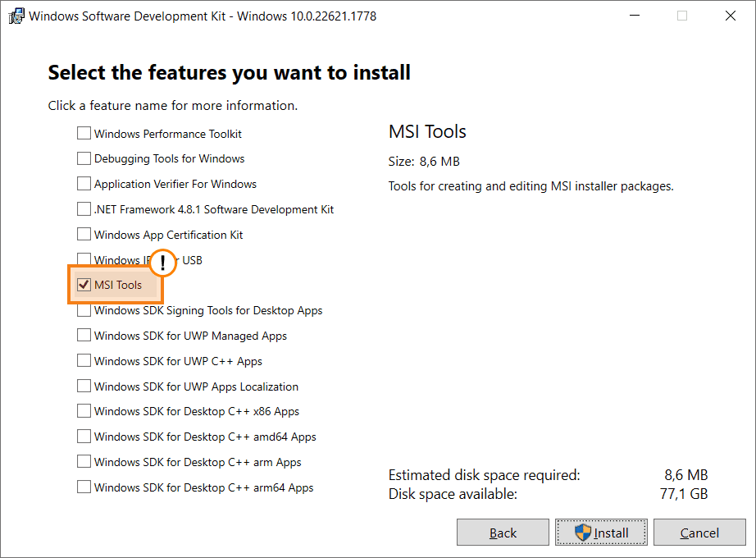
Task: Tick Desktop C++ x86 Apps checkbox
Action: 84,411
